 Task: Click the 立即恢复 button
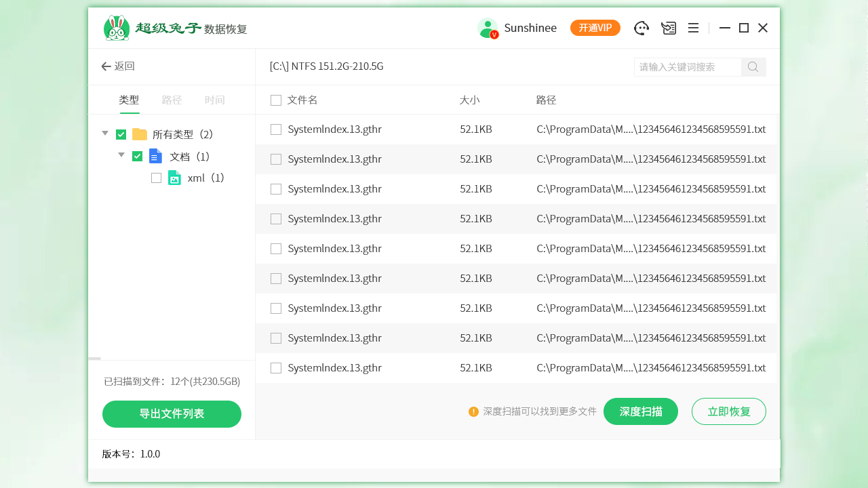(729, 411)
